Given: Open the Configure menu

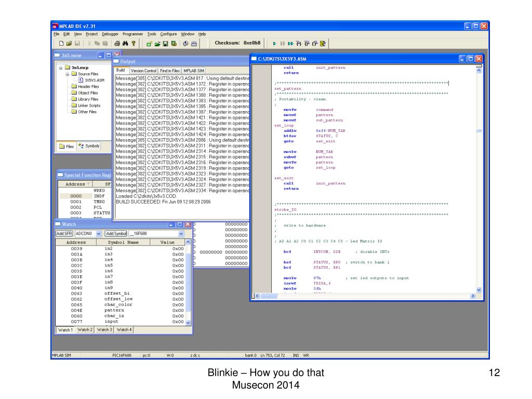Looking at the screenshot, I should click(x=168, y=34).
